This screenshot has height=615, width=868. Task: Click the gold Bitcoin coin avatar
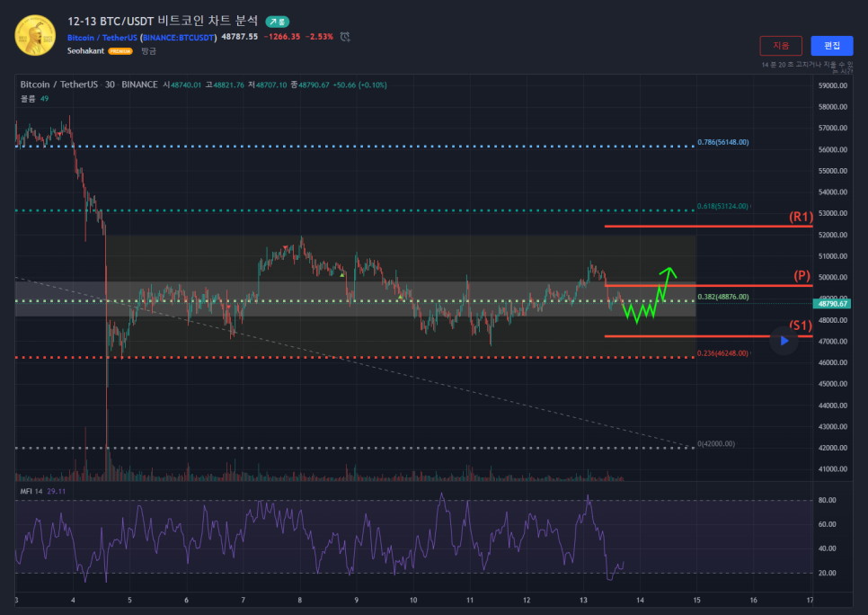[x=35, y=35]
